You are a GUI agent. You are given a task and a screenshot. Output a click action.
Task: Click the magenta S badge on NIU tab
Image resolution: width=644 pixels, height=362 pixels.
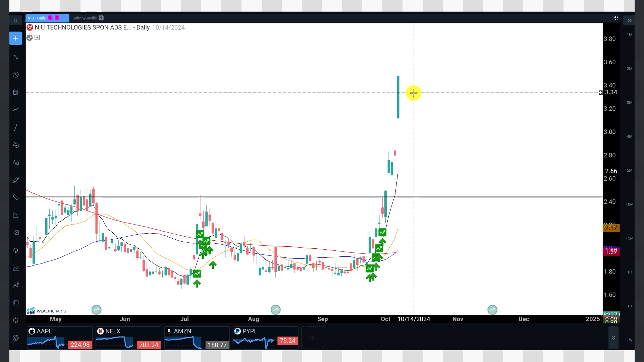50,18
